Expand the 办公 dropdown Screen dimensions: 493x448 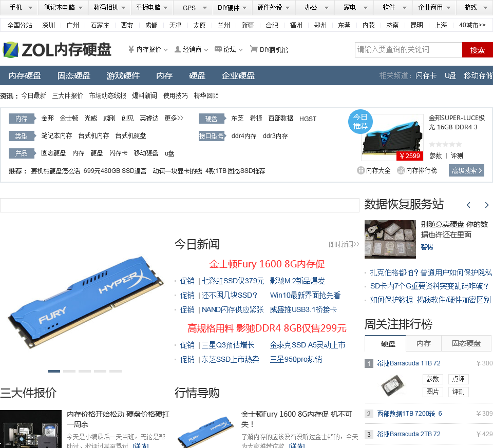click(327, 8)
